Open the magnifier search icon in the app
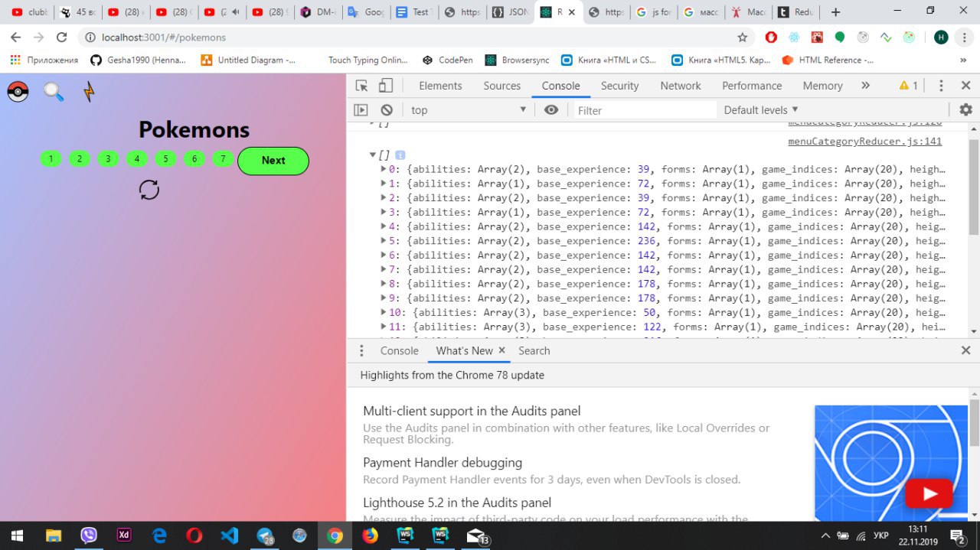Screen dimensions: 980x550 [x=54, y=92]
